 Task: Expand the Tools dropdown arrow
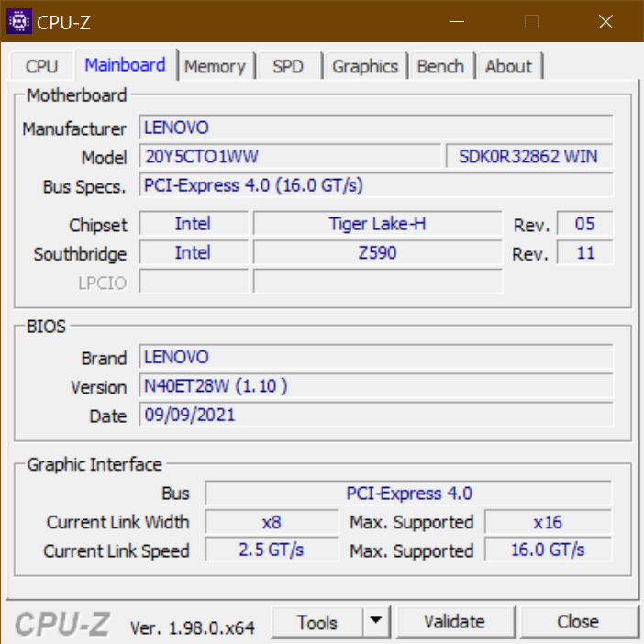[376, 621]
